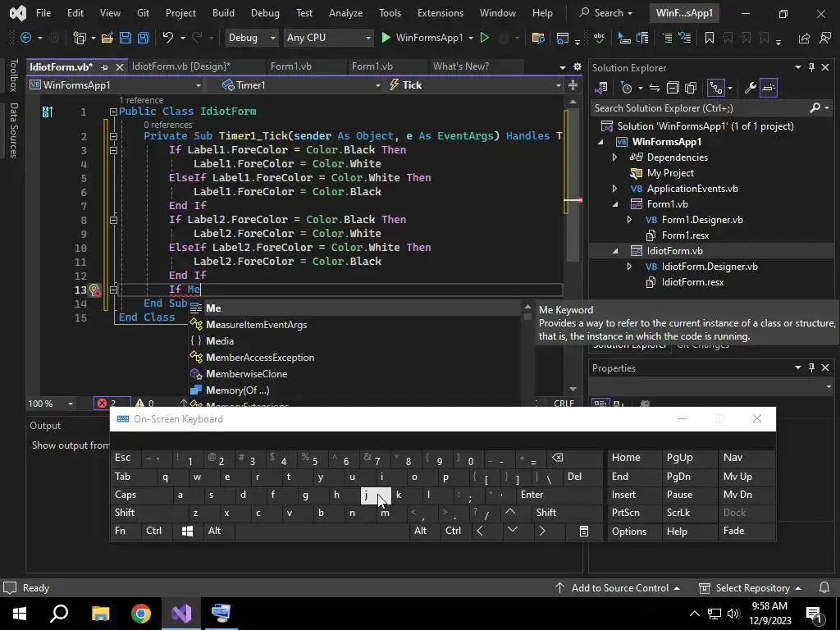
Task: Switch to What's New? tab
Action: pos(461,66)
